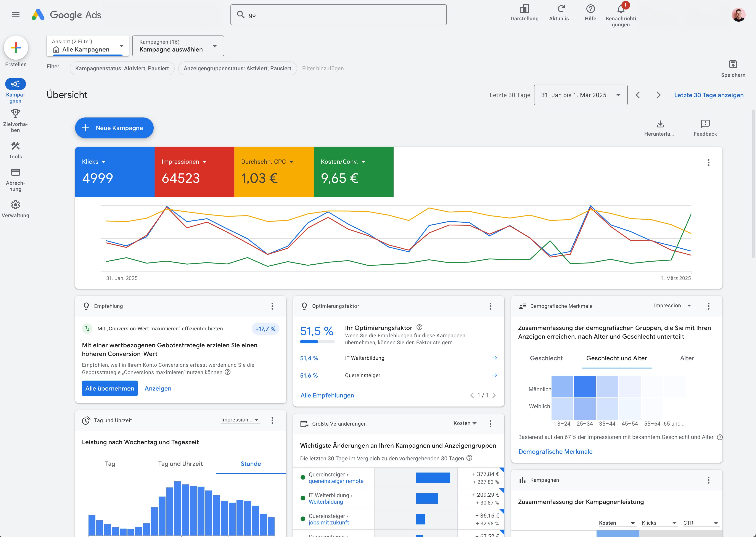This screenshot has width=756, height=537.
Task: Open Abrechnung billing icon
Action: tap(16, 172)
